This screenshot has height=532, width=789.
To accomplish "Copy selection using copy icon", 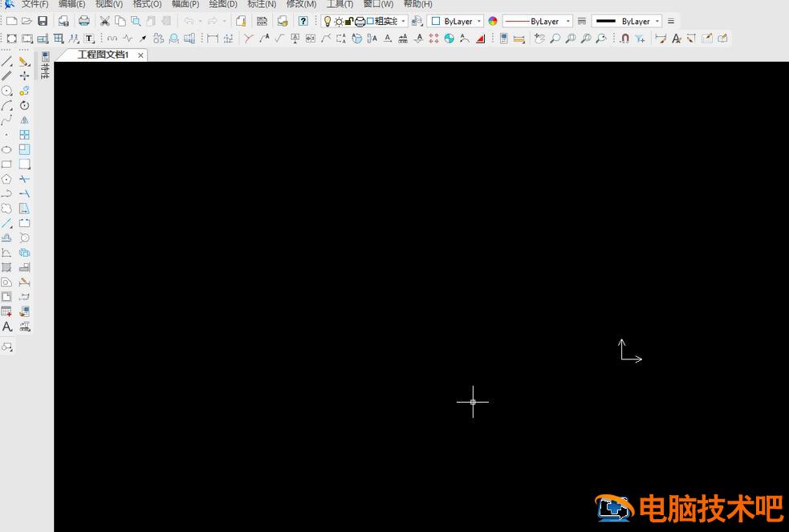I will click(x=120, y=21).
